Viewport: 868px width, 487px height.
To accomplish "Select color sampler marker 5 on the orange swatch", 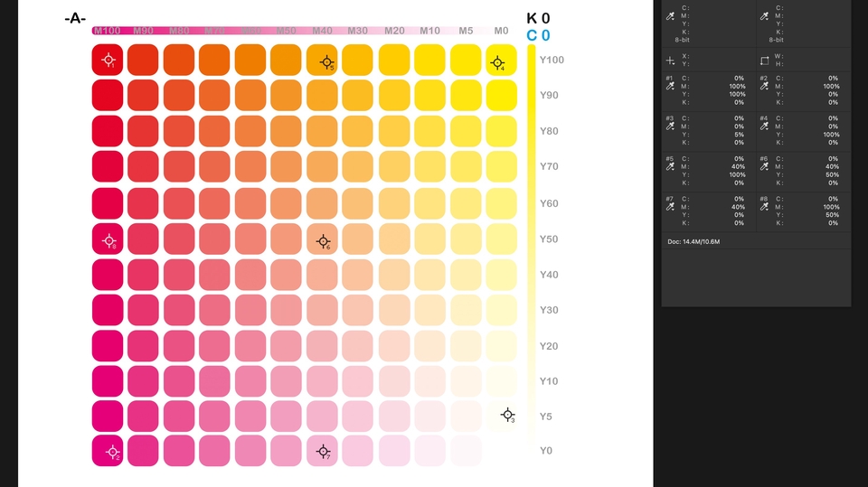I will coord(325,62).
